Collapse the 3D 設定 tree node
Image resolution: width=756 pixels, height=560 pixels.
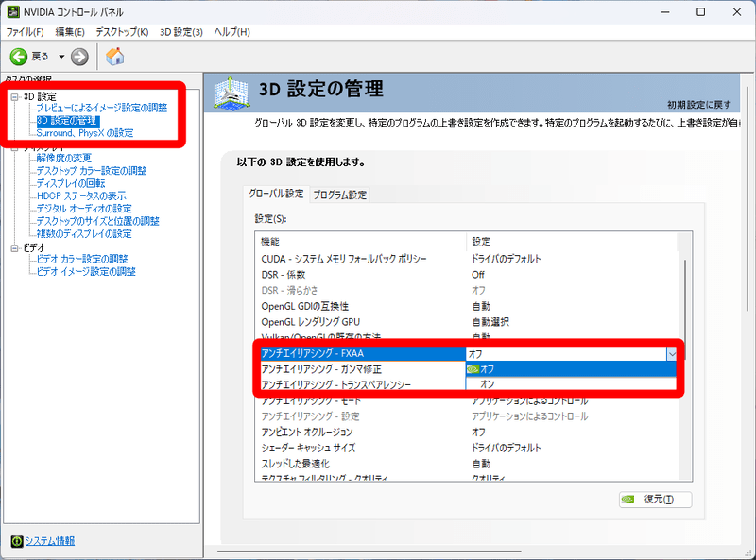click(x=15, y=97)
